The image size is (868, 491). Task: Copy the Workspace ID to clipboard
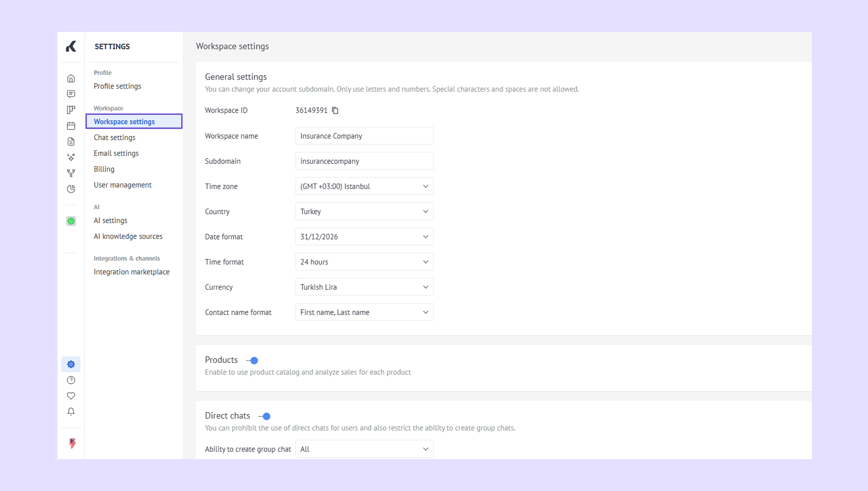click(335, 110)
